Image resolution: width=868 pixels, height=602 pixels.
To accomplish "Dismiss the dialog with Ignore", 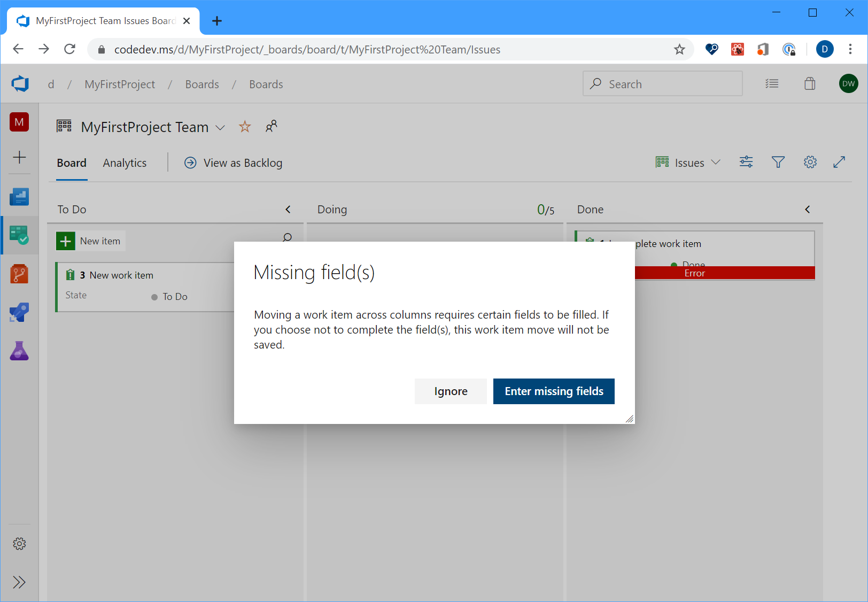I will 451,391.
